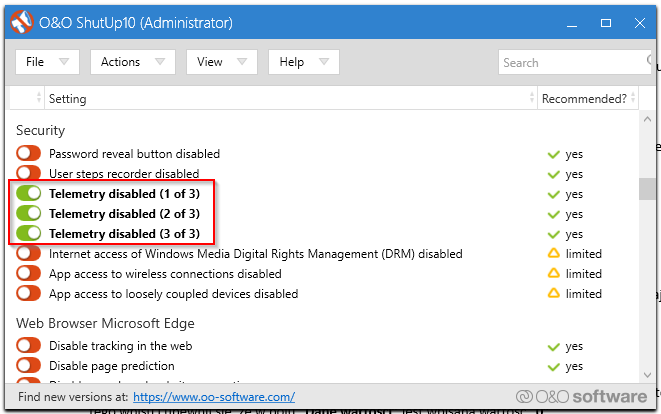Image resolution: width=661 pixels, height=414 pixels.
Task: Select App access to wireless connections disabled text
Action: coord(165,274)
